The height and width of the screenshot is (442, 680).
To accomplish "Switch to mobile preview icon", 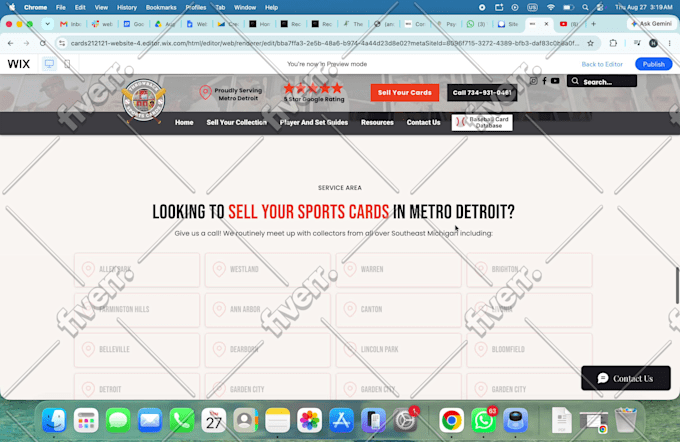I will point(67,64).
